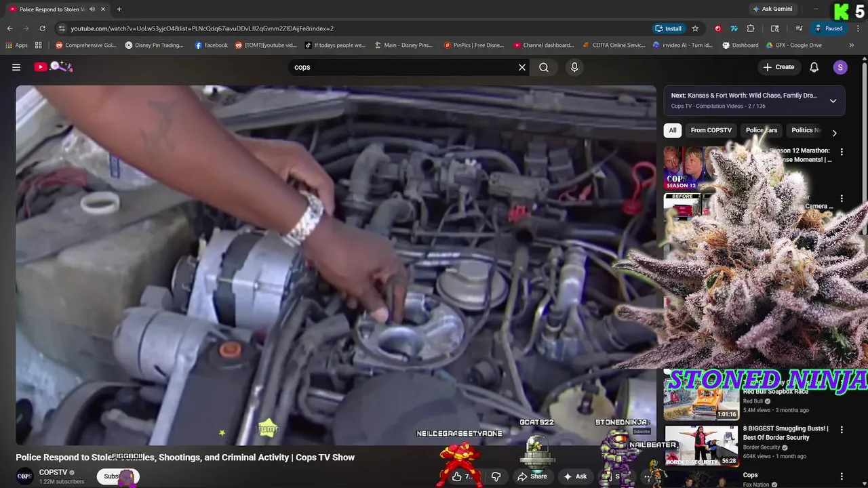Open the GFX - Google Drive bookmark
This screenshot has width=868, height=488.
coord(793,45)
